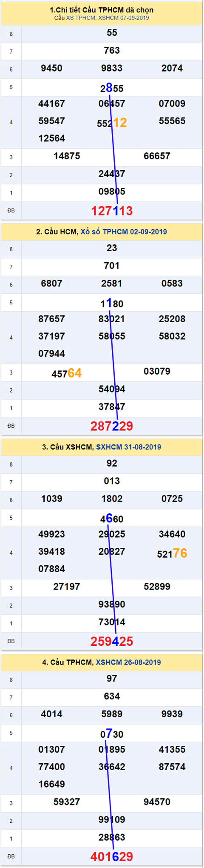
Task: Click the number 55565
Action: point(172,121)
